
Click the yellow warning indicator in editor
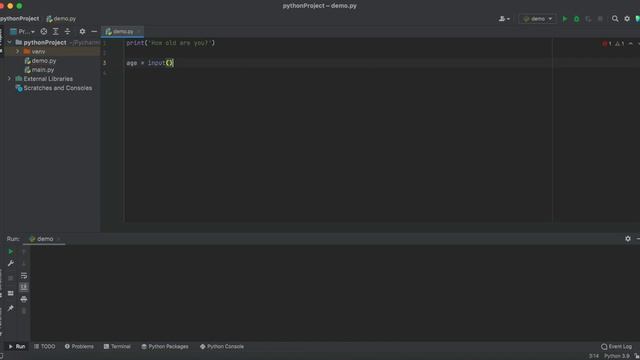click(x=620, y=44)
